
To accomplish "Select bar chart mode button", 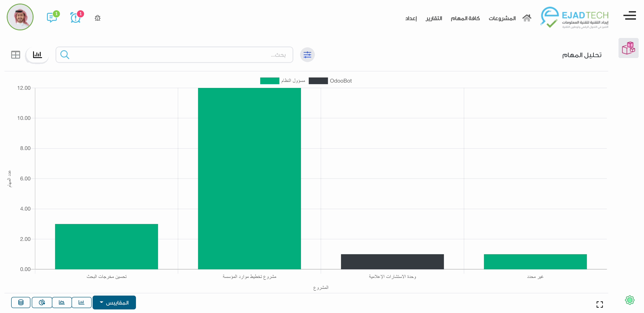I will [x=81, y=302].
